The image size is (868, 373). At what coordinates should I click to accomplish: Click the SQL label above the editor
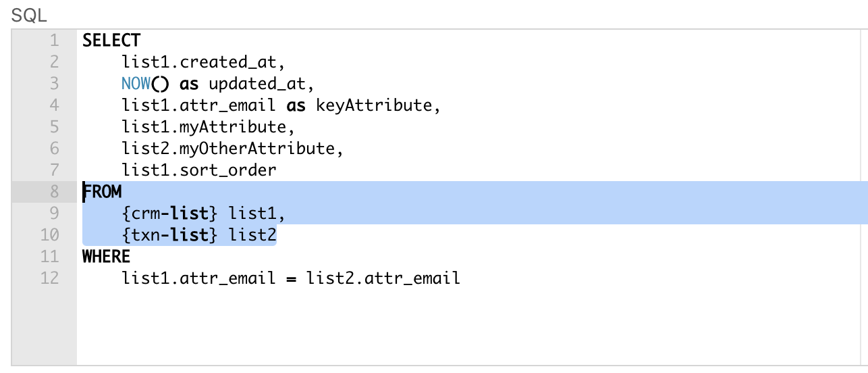(30, 16)
